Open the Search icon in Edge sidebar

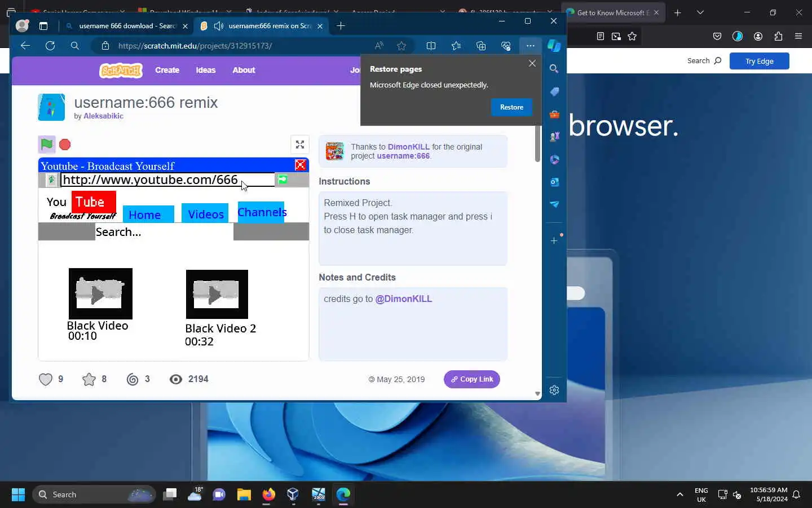554,69
